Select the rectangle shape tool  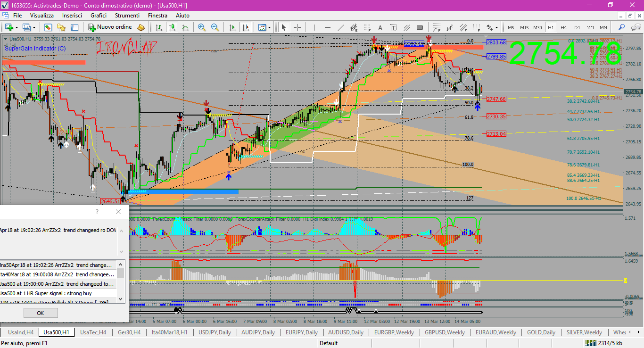[420, 27]
